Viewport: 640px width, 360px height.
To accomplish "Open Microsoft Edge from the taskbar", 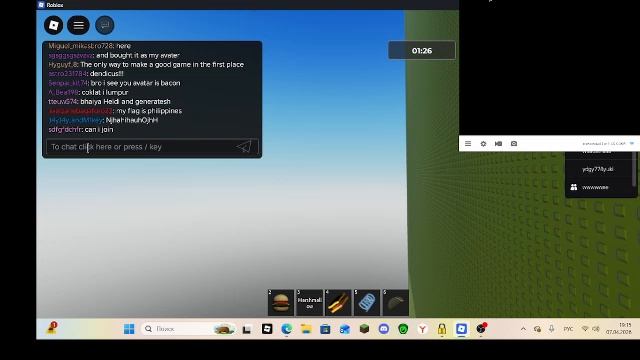I will point(287,329).
